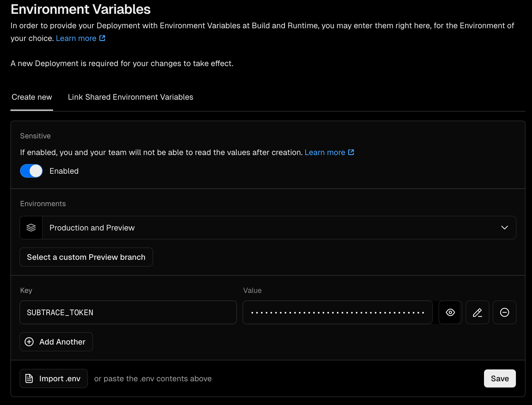
Task: Click the layers stack icon in Environments
Action: [x=31, y=228]
